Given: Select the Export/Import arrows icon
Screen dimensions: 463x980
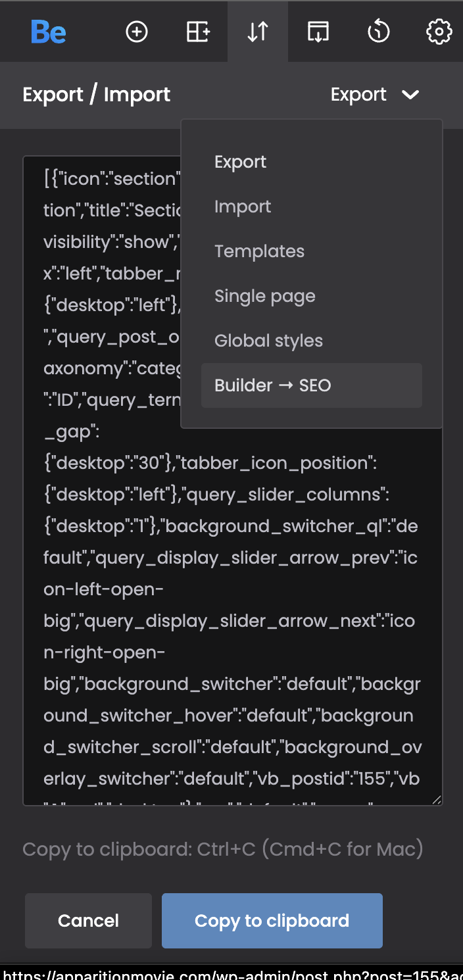Looking at the screenshot, I should coord(258,32).
